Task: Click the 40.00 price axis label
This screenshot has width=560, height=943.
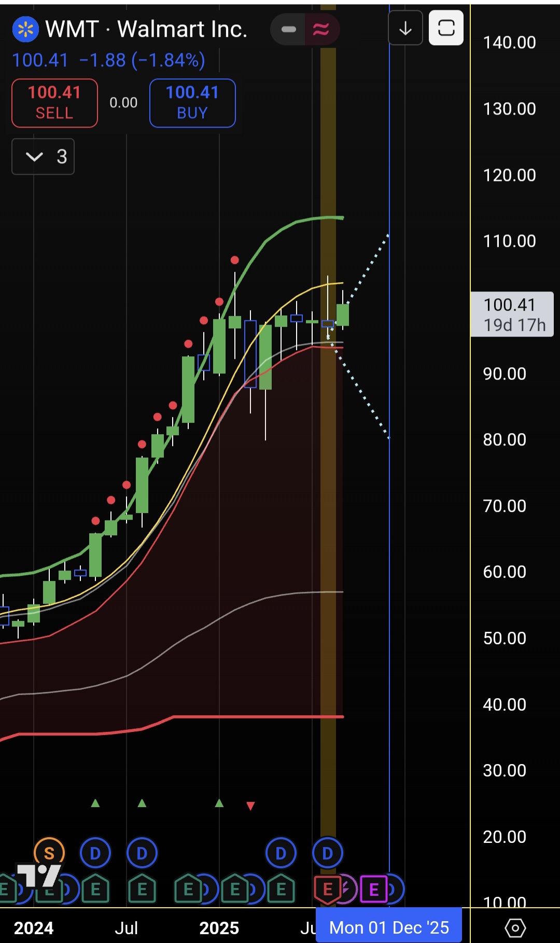Action: 505,705
